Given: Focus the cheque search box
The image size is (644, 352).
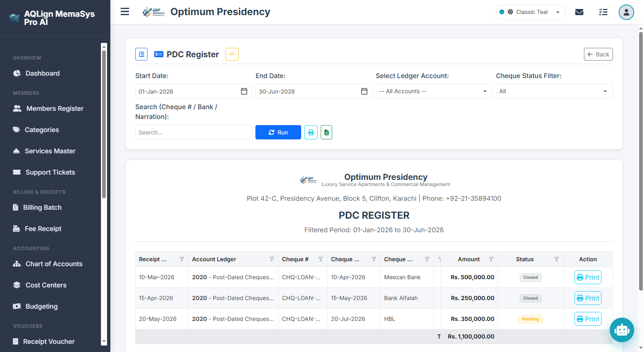Looking at the screenshot, I should [x=193, y=132].
